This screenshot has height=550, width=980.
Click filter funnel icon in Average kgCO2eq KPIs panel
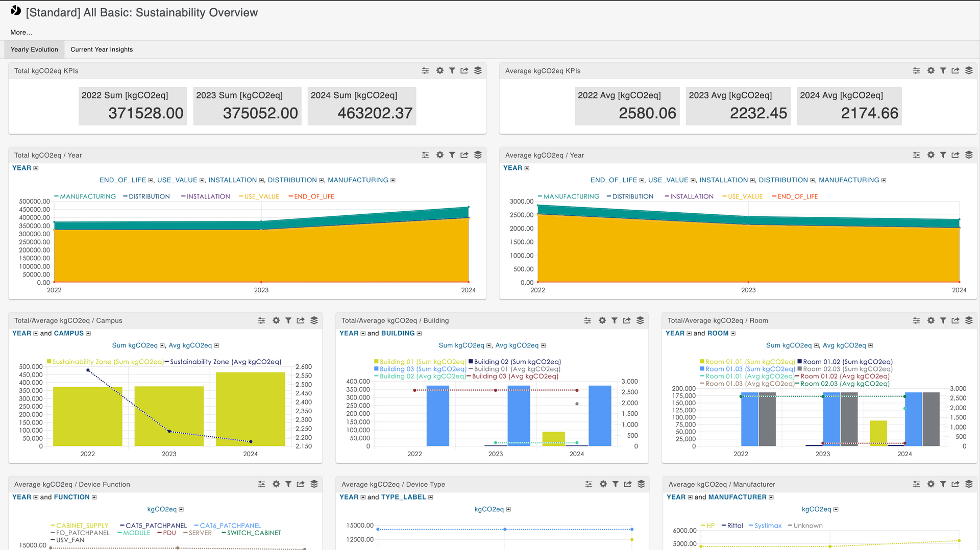coord(943,71)
